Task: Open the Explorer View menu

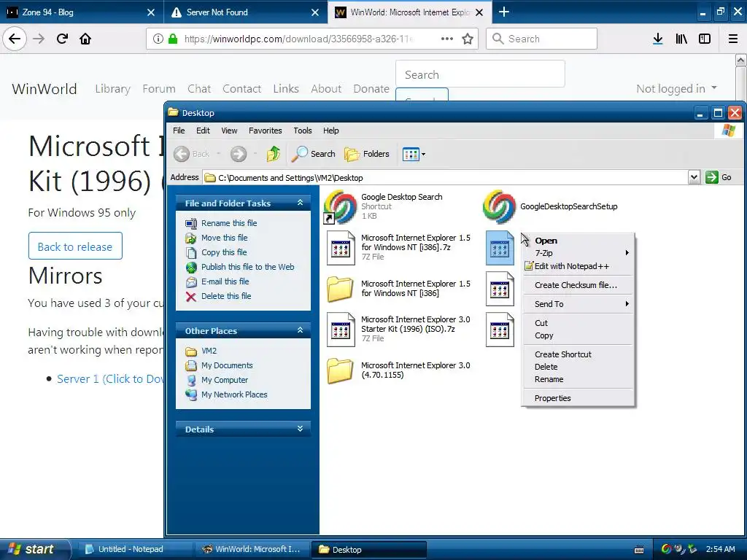Action: 228,131
